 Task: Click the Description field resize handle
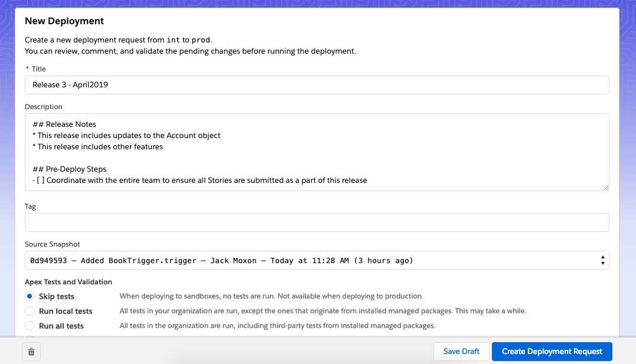pos(606,188)
